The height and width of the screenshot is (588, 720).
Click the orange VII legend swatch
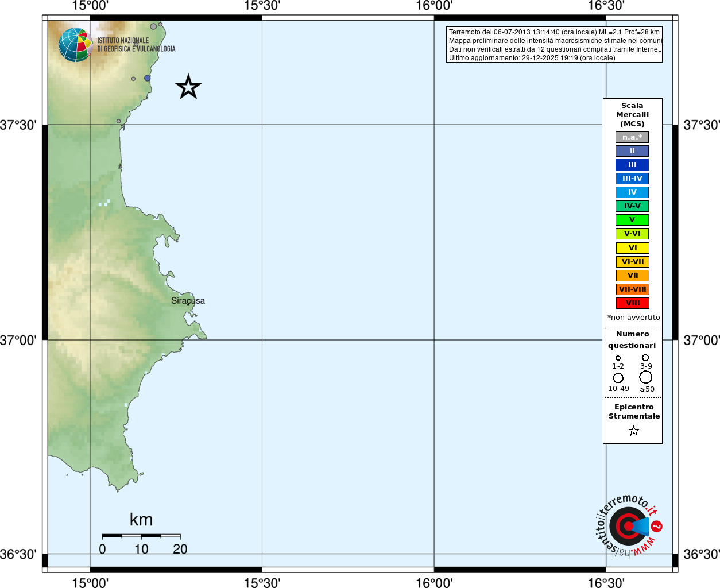(632, 276)
